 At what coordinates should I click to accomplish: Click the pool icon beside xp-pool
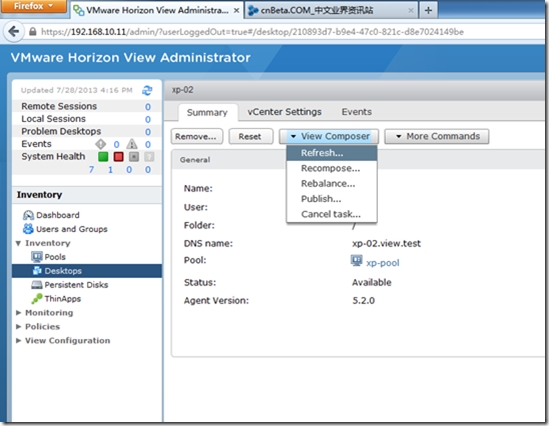pos(356,261)
